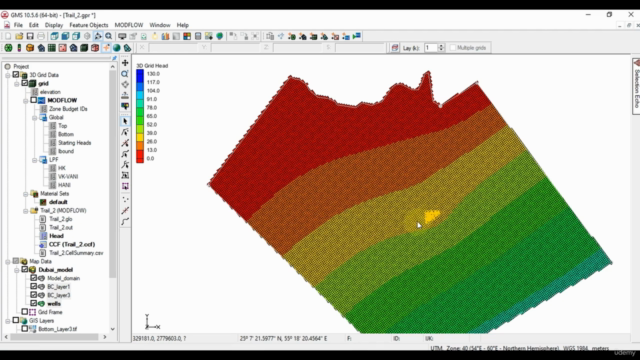
Task: Collapse the Material Sets node
Action: pos(26,194)
